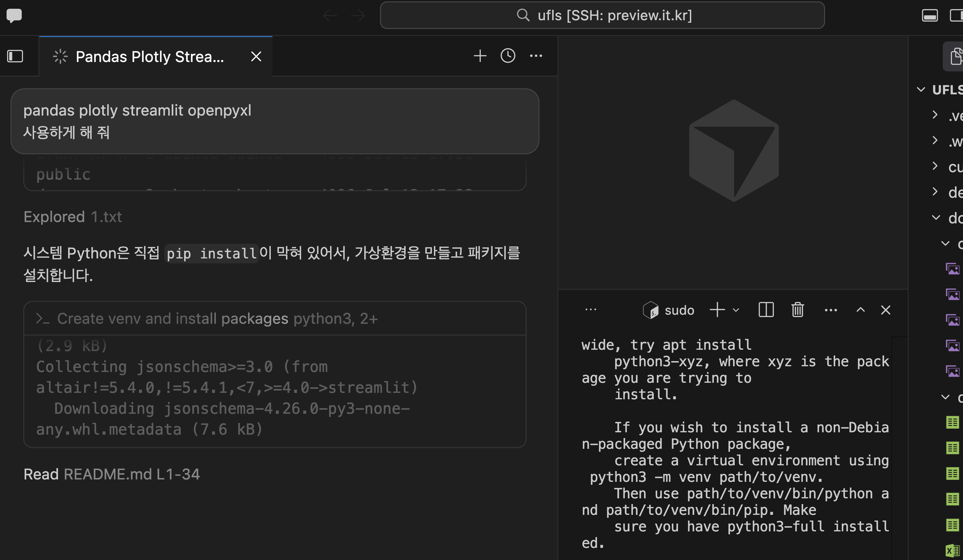This screenshot has height=560, width=963.
Task: Create a new terminal with the plus icon
Action: pos(717,309)
